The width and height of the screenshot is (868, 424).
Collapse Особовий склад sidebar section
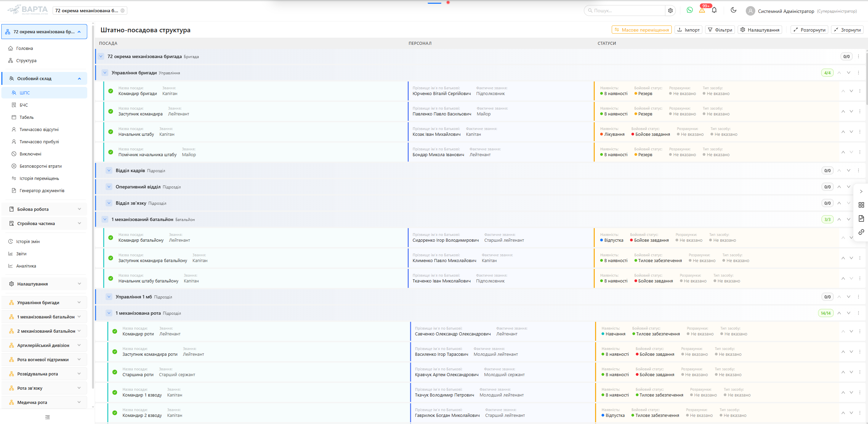(44, 78)
